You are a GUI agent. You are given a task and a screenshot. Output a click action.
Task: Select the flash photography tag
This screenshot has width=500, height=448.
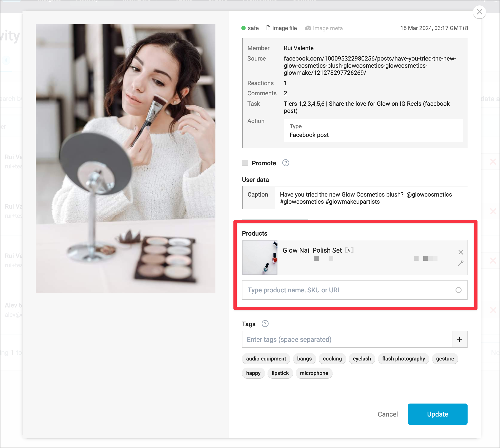(403, 359)
